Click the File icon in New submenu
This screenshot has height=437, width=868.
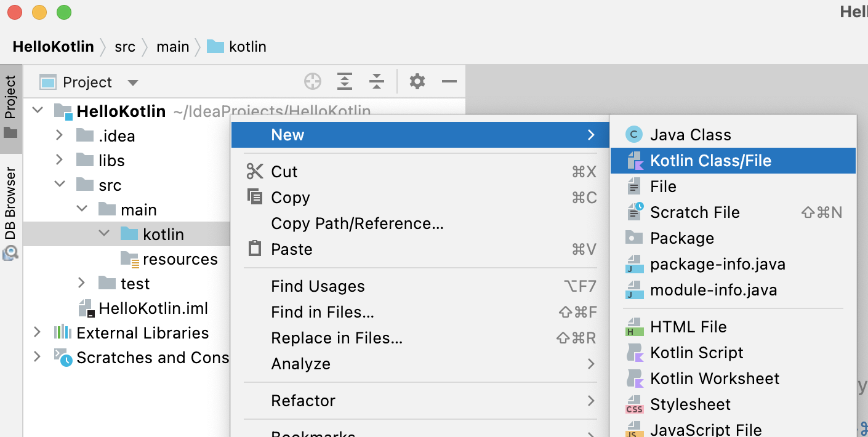(x=633, y=186)
